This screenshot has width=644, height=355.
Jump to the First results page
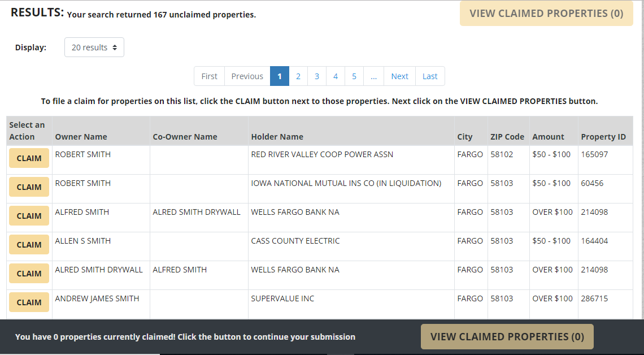[209, 76]
